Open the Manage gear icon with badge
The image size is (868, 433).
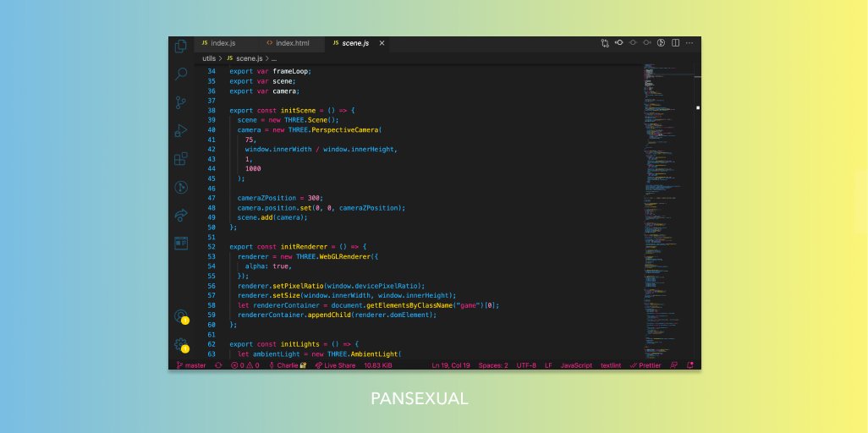coord(181,345)
